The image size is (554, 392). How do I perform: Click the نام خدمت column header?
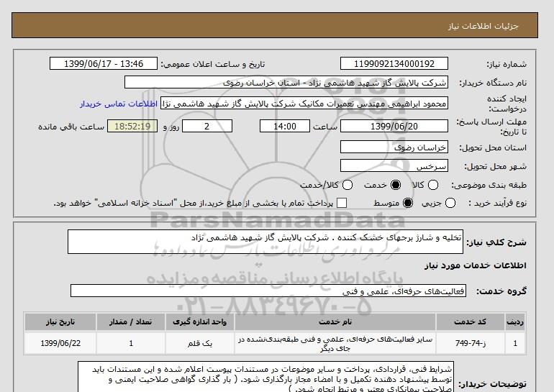coord(335,322)
